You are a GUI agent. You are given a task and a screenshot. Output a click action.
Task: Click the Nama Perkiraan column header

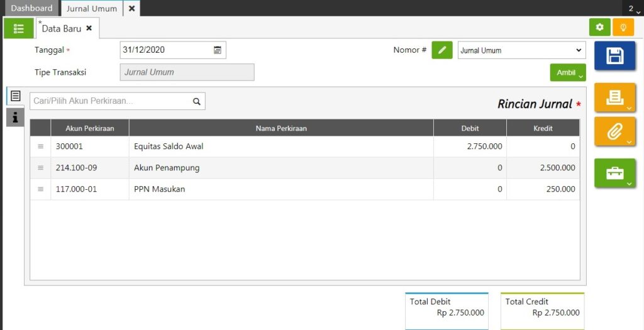tap(281, 128)
